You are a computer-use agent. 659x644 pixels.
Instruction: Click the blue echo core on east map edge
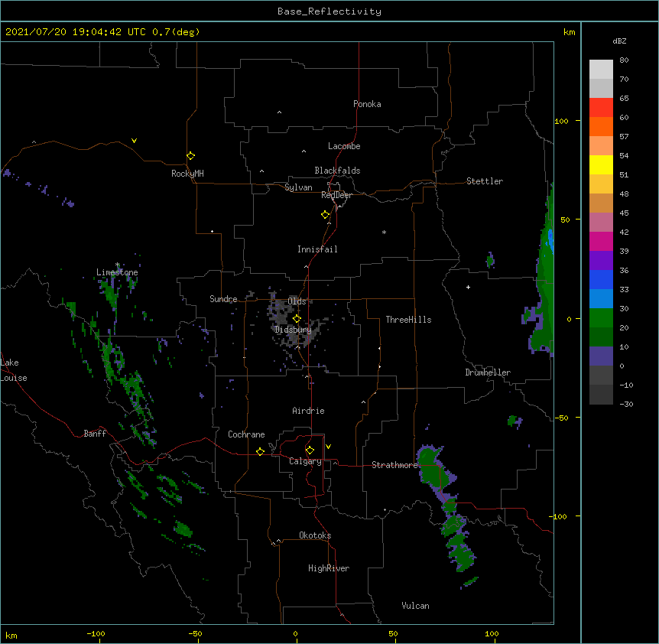tap(550, 241)
